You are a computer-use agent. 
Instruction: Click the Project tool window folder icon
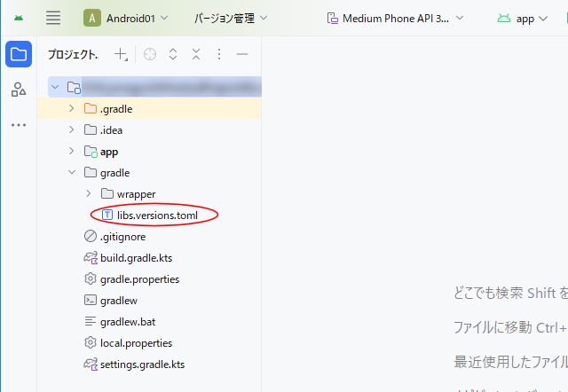(19, 54)
